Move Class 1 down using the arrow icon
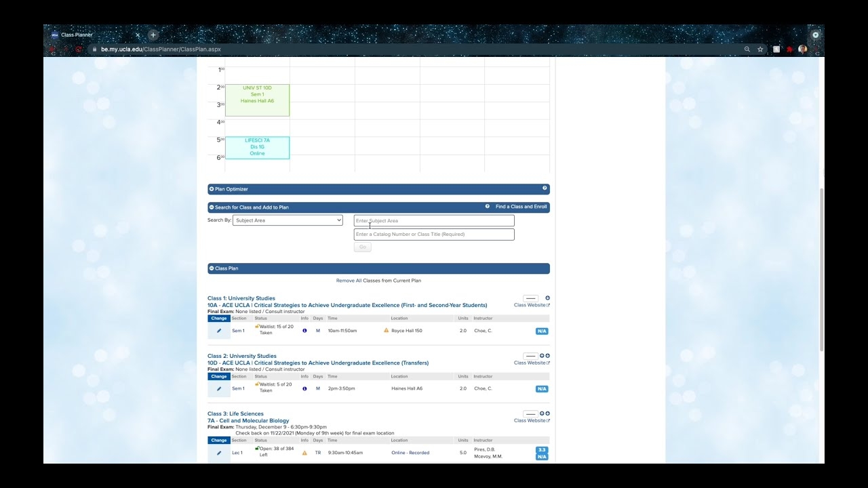Image resolution: width=868 pixels, height=488 pixels. (x=547, y=298)
